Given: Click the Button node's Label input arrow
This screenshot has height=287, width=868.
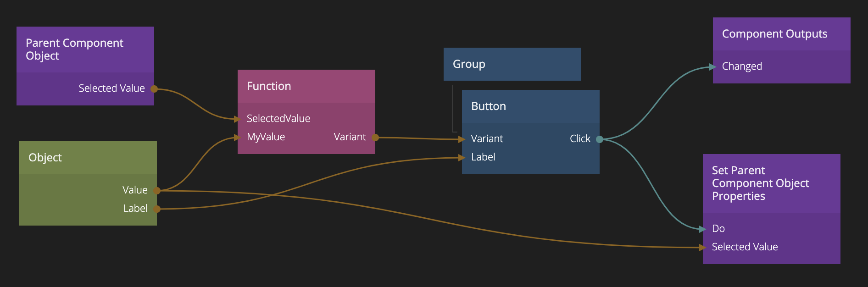Looking at the screenshot, I should coord(462,158).
